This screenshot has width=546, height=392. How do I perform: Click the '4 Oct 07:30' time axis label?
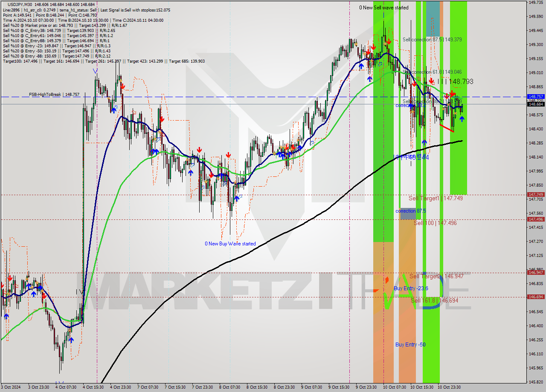coord(67,387)
